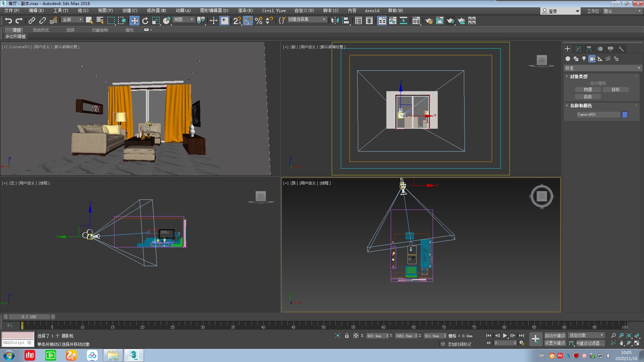This screenshot has height=362, width=644.
Task: Open the 全部 selection filter dropdown
Action: (72, 20)
